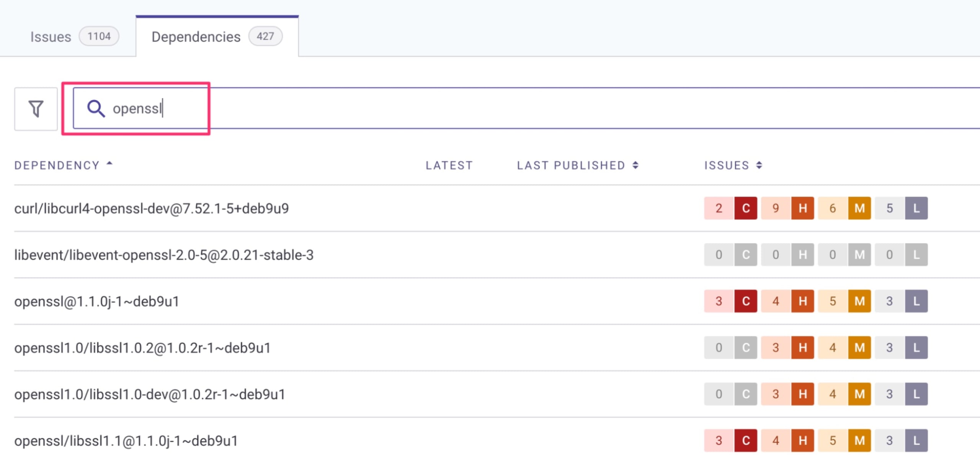Sort by the Dependency column
The image size is (980, 466).
click(x=64, y=165)
